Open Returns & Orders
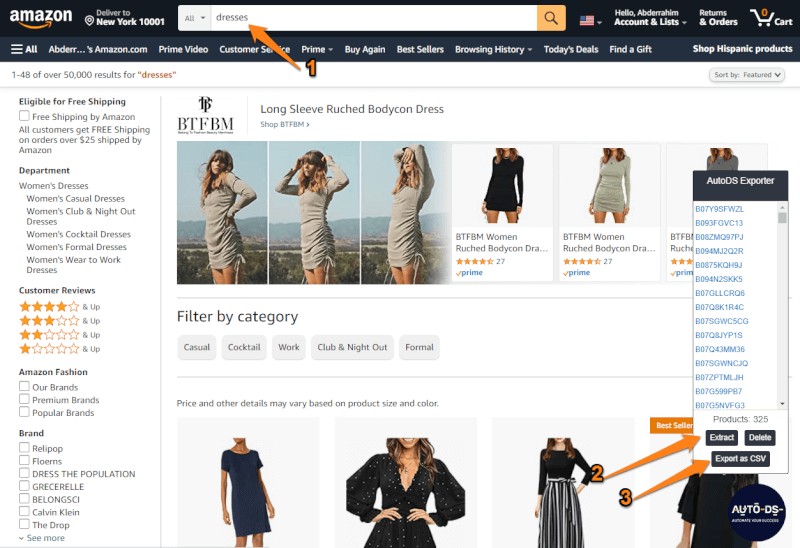 tap(718, 18)
